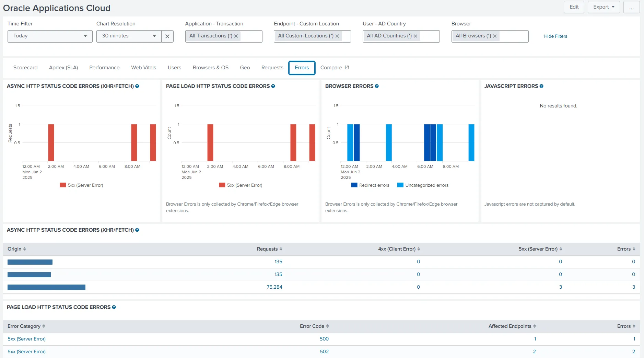Toggle Uncategorized errors legend series
Image resolution: width=644 pixels, height=358 pixels.
click(423, 185)
